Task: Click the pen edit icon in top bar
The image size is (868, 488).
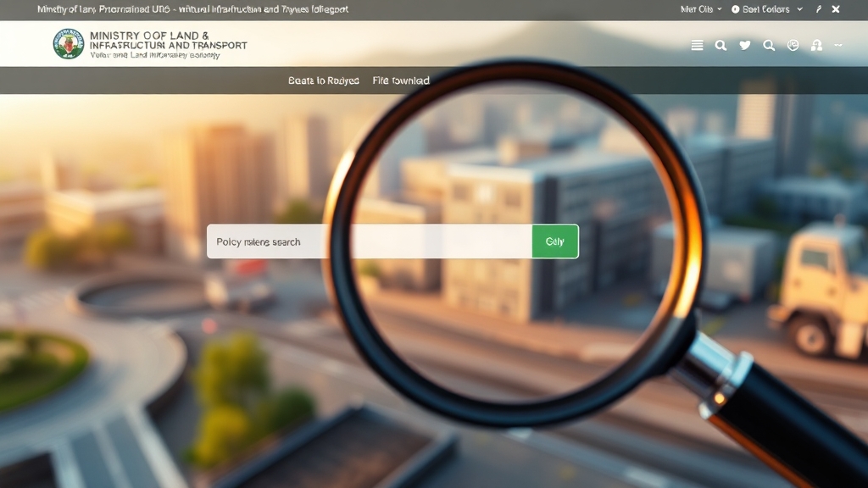Action: click(819, 9)
